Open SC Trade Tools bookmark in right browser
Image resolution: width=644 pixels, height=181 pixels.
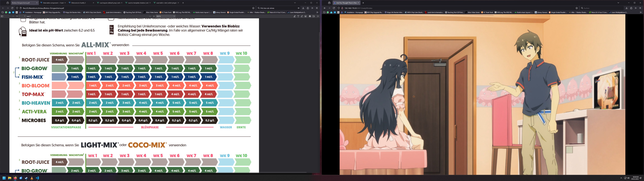pyautogui.click(x=487, y=12)
